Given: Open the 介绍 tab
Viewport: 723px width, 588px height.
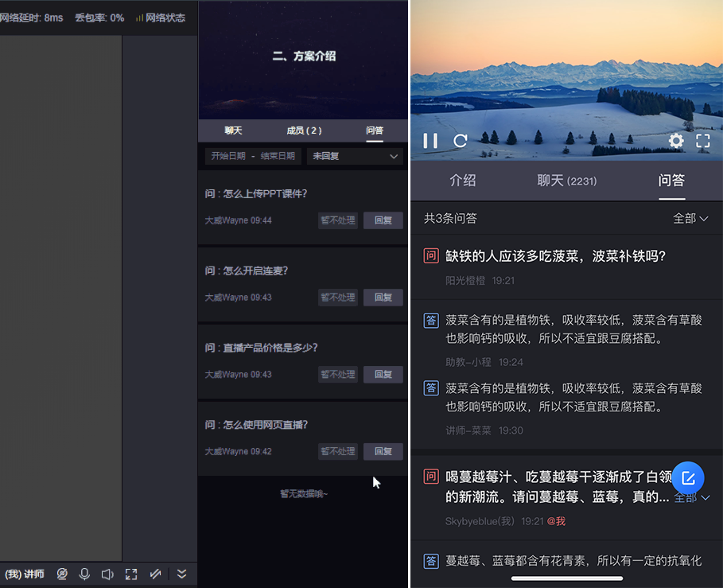Looking at the screenshot, I should coord(462,181).
